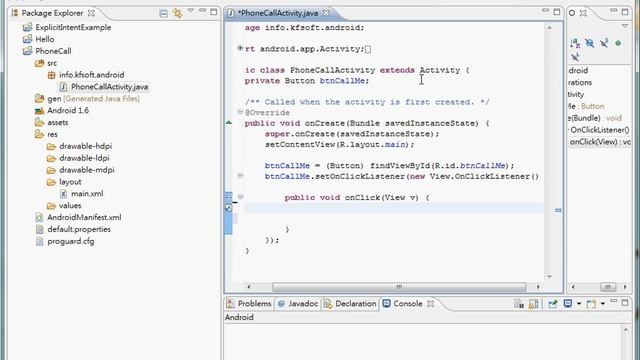Select onClick(View) in the Outline
640x360 pixels.
point(600,142)
